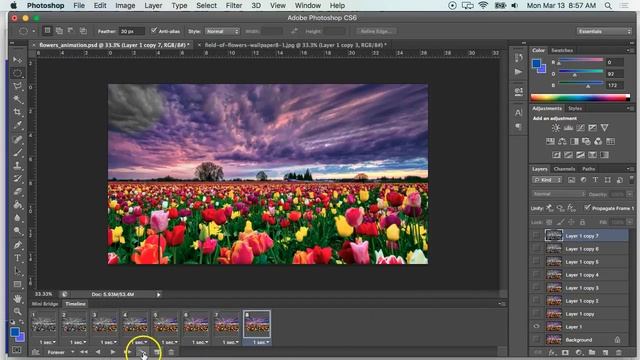Select the History Brush tool
Image resolution: width=640 pixels, height=360 pixels.
(x=17, y=179)
